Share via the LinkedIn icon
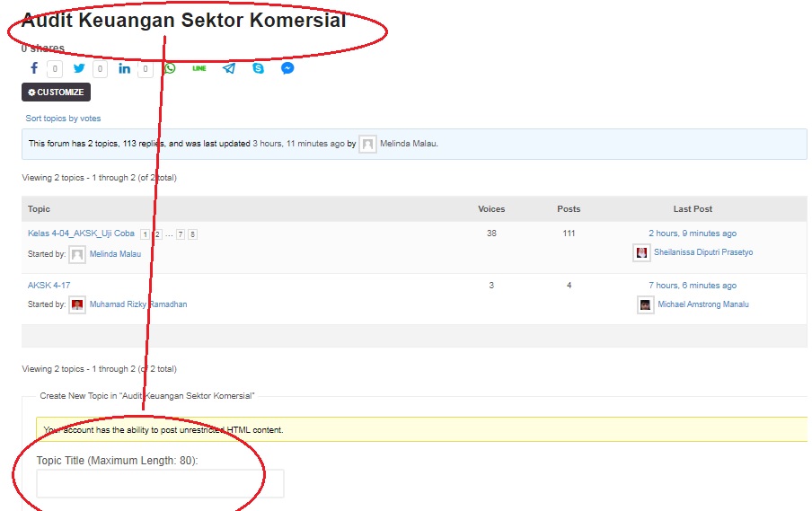The width and height of the screenshot is (812, 511). coord(124,68)
